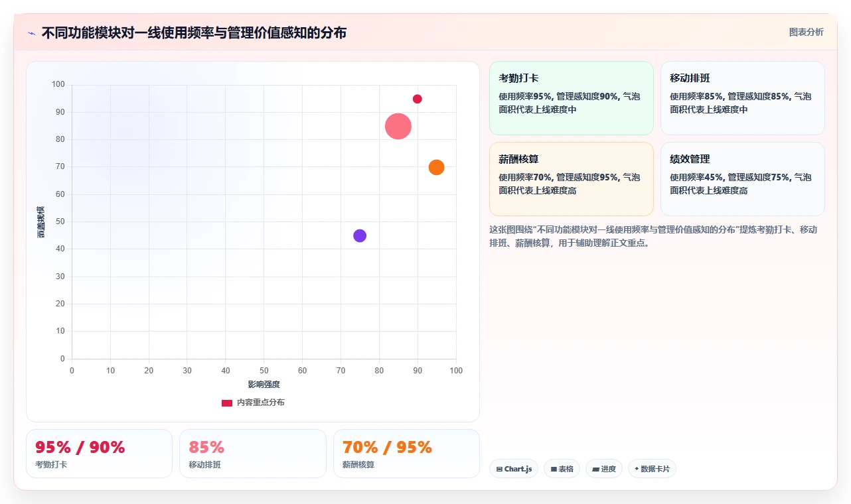Click the 考勤打卡 label under 95% / 90%
The image size is (851, 504).
51,465
